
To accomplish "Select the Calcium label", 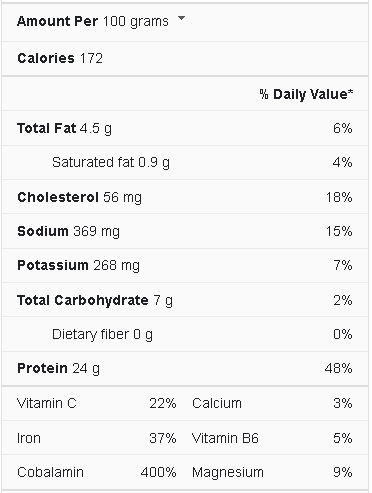I will coord(217,403).
